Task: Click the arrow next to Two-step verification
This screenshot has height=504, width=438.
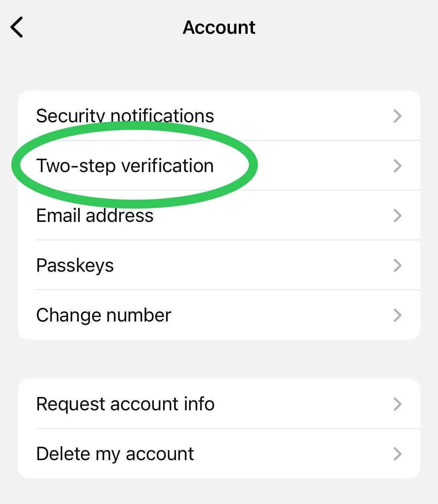Action: coord(398,166)
